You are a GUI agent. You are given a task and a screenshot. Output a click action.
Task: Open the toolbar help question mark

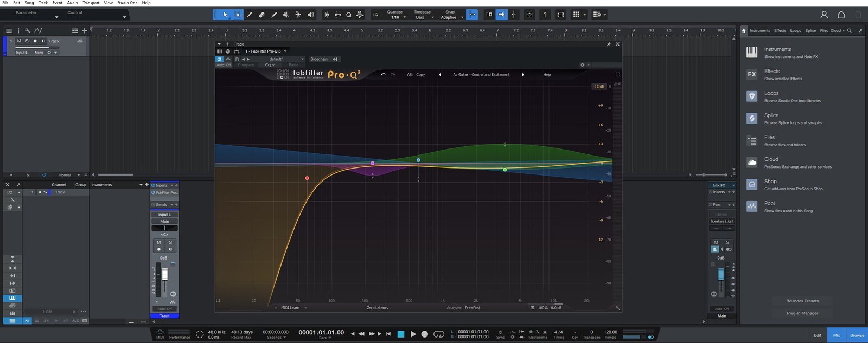coord(545,15)
